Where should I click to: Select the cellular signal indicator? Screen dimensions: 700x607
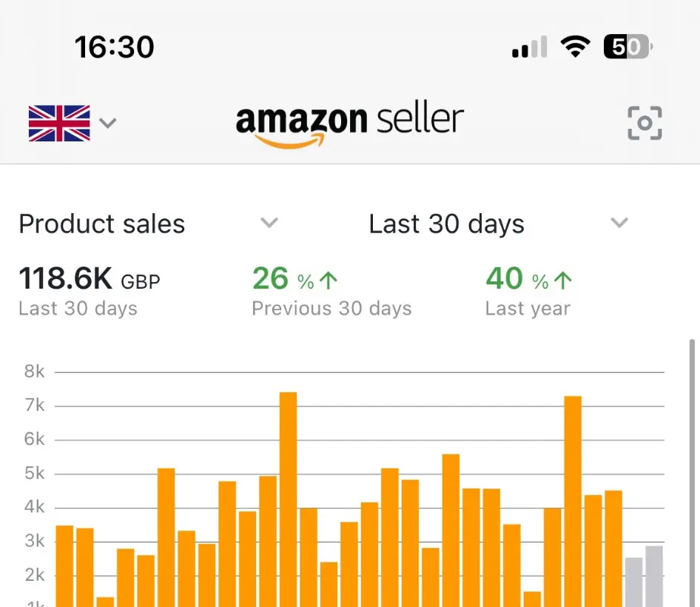(528, 47)
